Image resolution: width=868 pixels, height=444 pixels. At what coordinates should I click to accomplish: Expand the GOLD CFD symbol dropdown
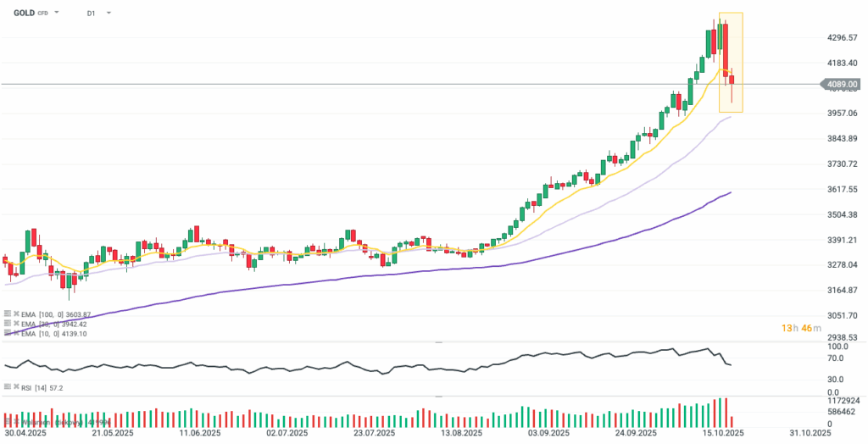(x=57, y=14)
